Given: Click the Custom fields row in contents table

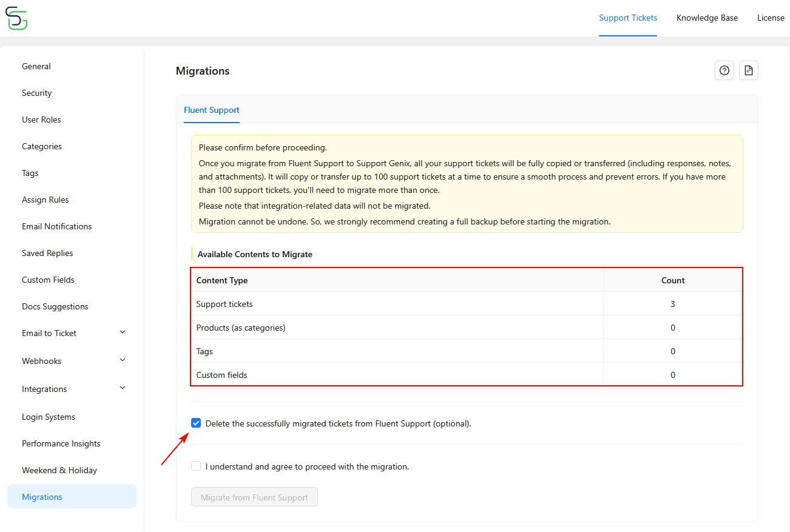Looking at the screenshot, I should tap(467, 375).
